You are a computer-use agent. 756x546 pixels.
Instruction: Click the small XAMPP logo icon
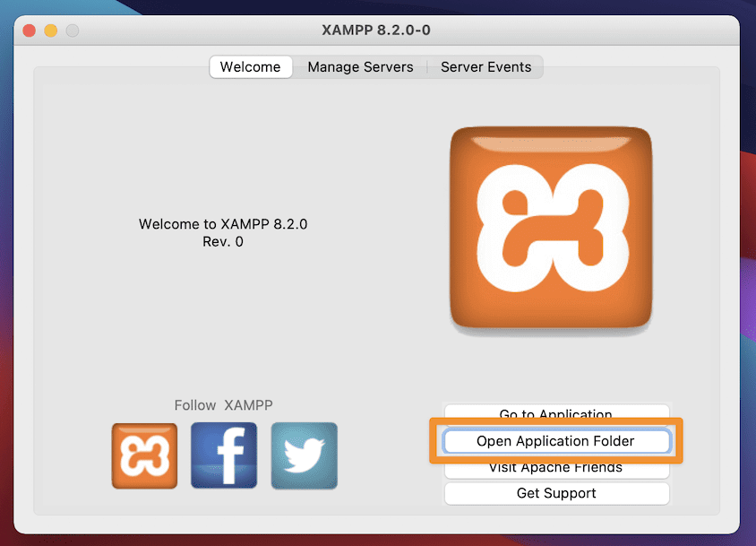tap(144, 455)
